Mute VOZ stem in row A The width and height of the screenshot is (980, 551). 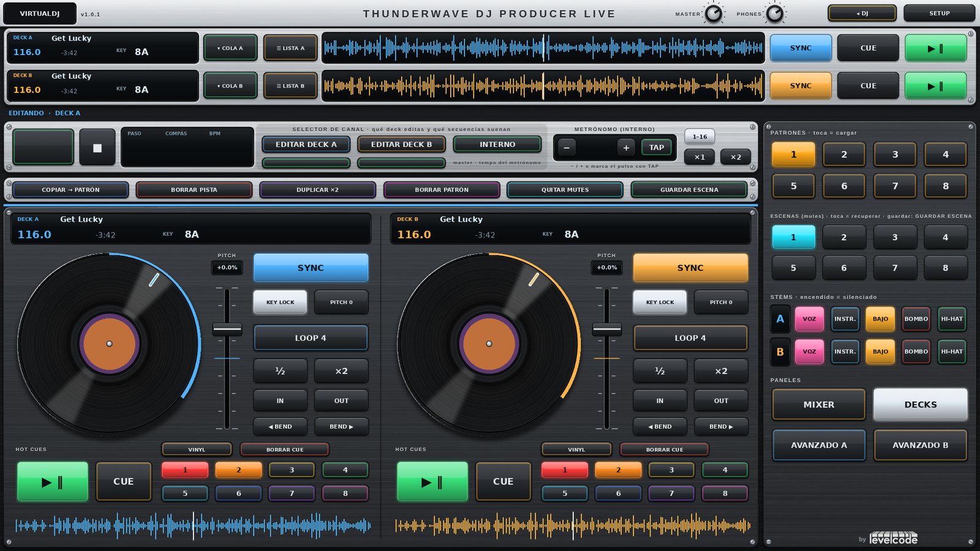809,319
